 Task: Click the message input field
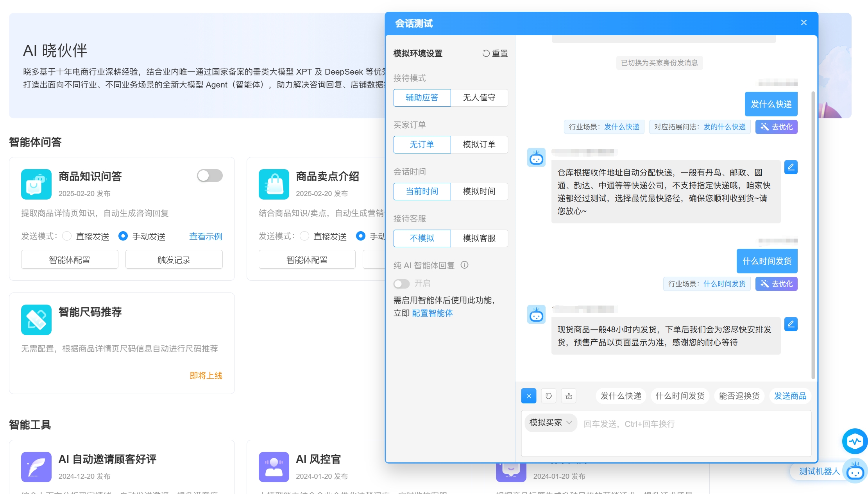(x=664, y=424)
